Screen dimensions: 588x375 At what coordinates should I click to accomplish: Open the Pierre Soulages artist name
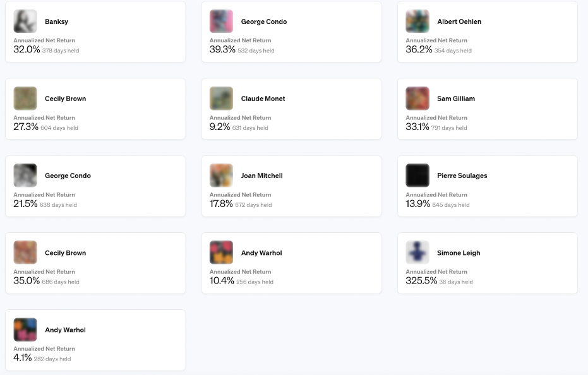tap(462, 176)
